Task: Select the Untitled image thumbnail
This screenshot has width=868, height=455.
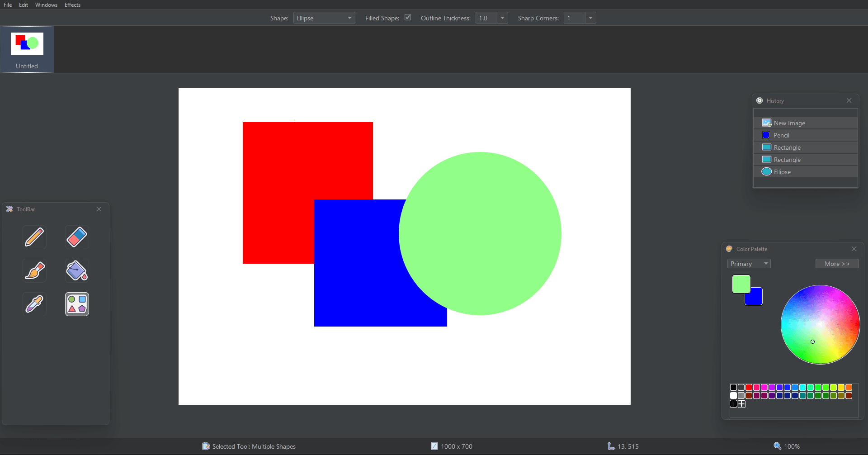Action: [x=27, y=49]
